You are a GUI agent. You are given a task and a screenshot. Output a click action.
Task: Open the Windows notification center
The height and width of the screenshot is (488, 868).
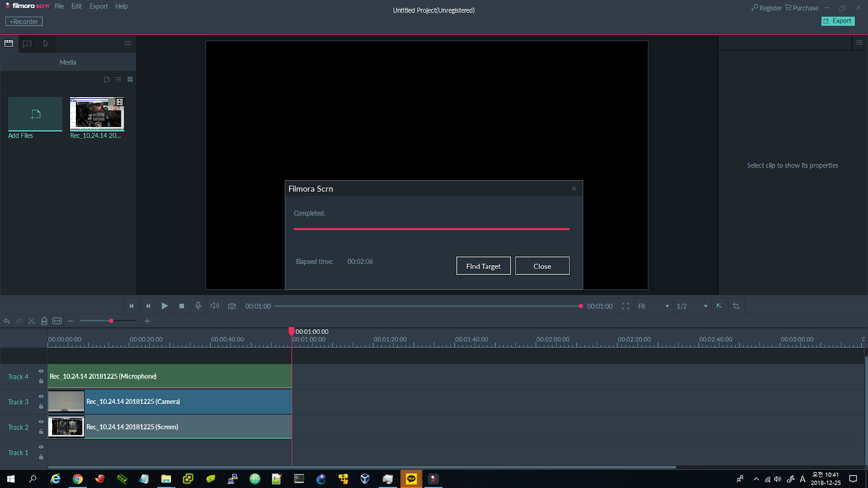point(853,479)
